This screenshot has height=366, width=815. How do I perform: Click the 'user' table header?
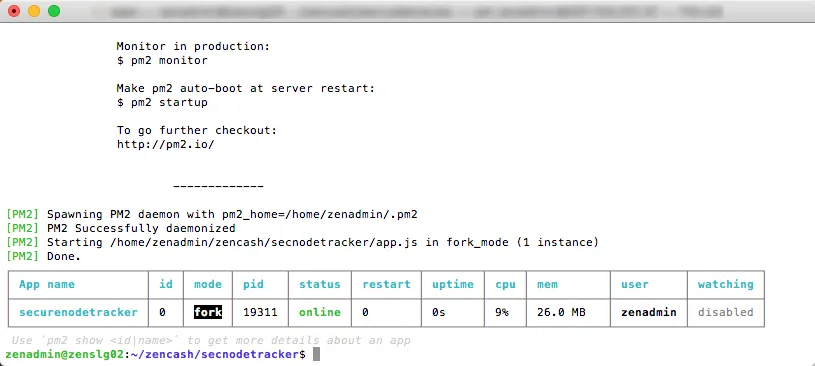coord(635,284)
